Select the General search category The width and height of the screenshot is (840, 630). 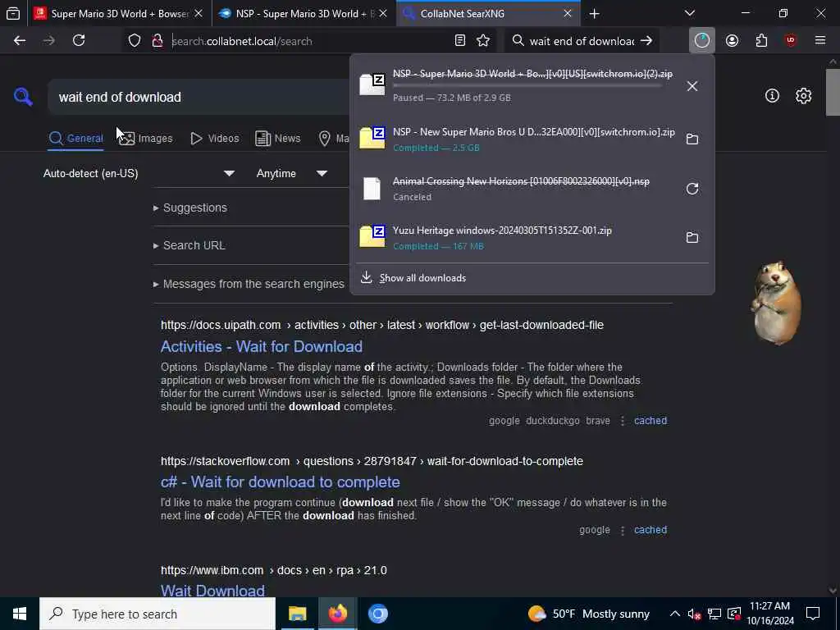click(x=75, y=139)
